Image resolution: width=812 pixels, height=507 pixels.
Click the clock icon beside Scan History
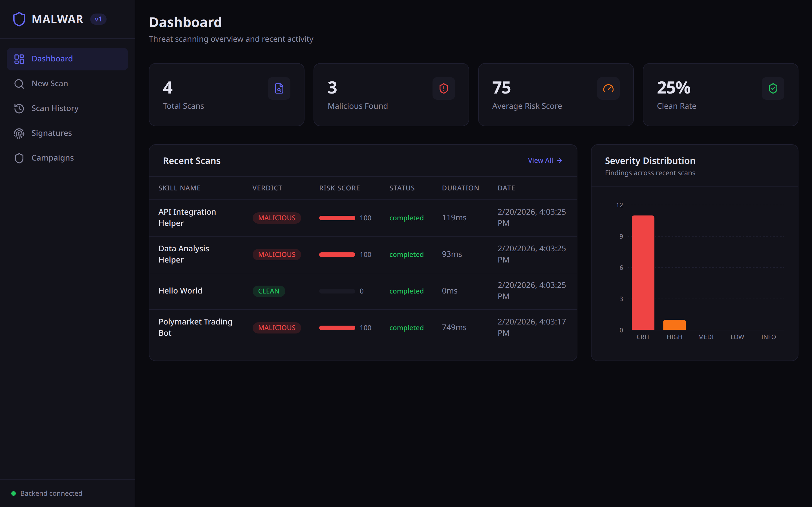[19, 108]
